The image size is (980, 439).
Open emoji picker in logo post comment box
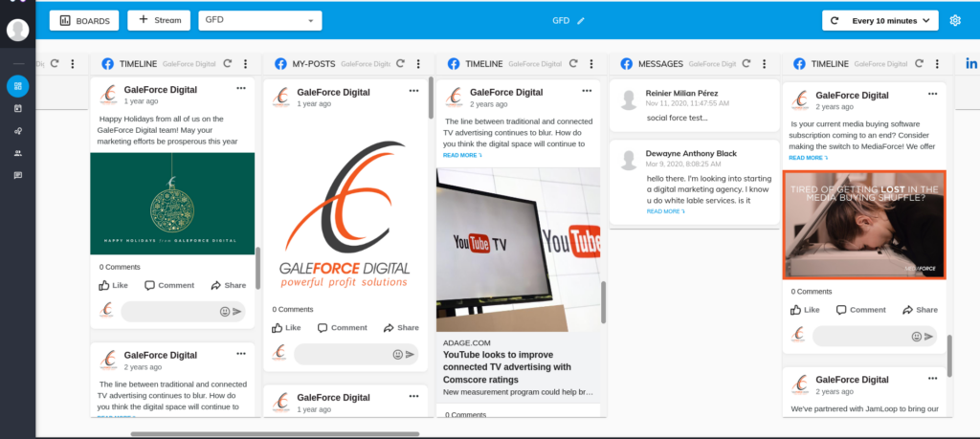click(x=397, y=355)
